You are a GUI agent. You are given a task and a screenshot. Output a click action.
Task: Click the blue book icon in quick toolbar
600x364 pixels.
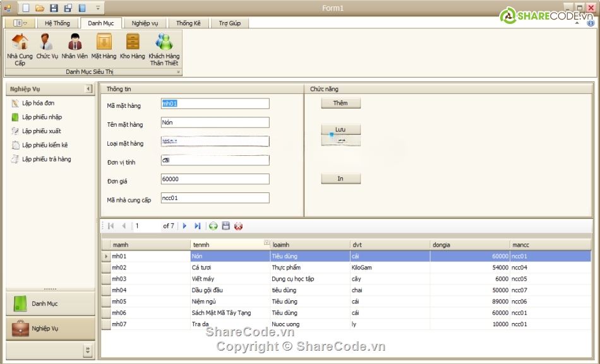tap(82, 8)
